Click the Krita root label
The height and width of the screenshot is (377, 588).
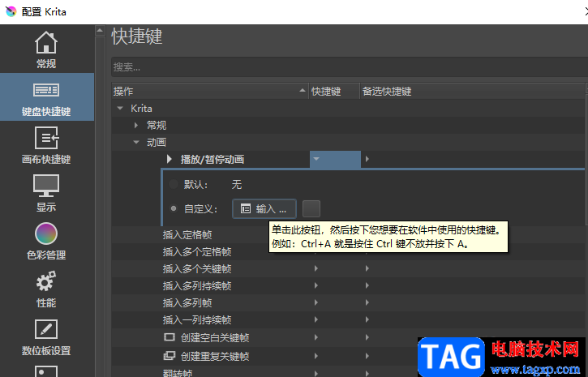pos(141,109)
